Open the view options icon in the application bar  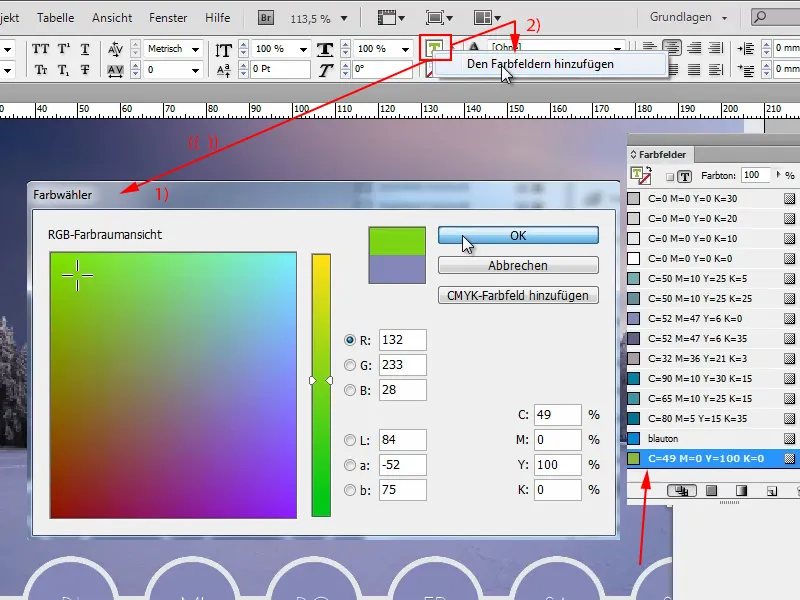[391, 18]
